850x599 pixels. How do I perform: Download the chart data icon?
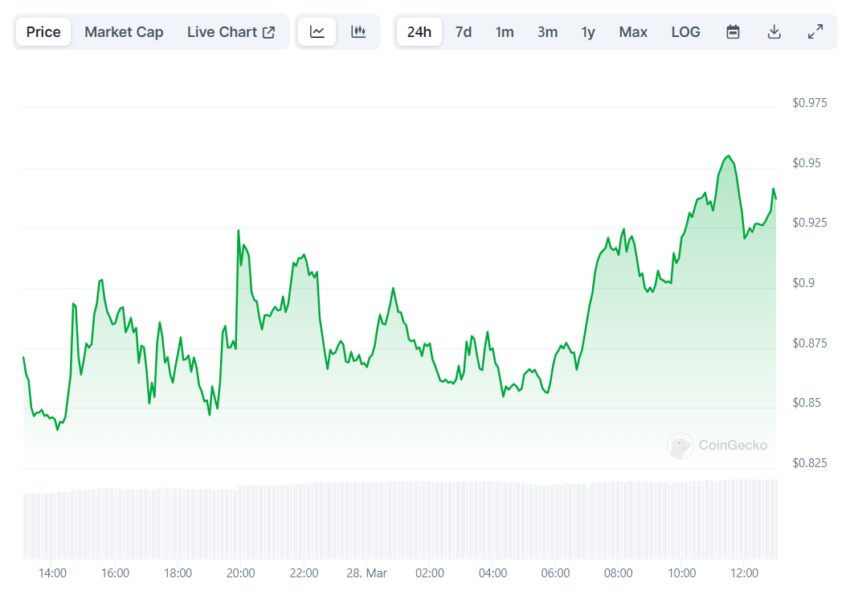774,32
